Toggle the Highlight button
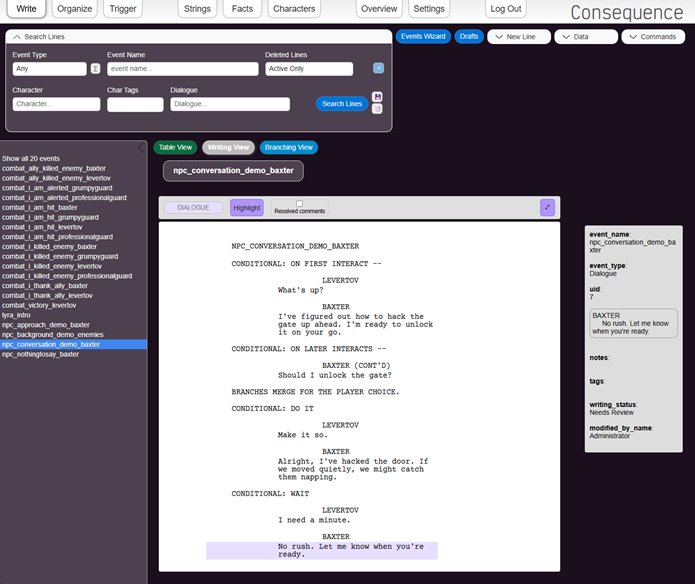Viewport: 695px width, 584px height. pos(246,208)
